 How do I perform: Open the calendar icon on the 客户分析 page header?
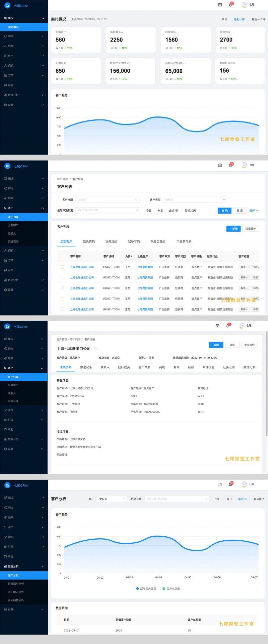click(x=220, y=484)
